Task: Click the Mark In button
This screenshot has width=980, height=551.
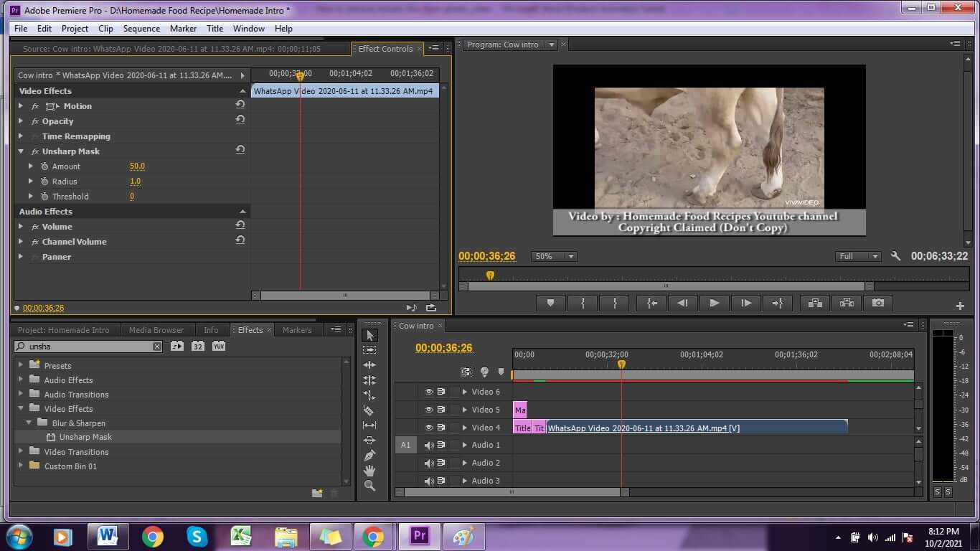Action: click(583, 302)
